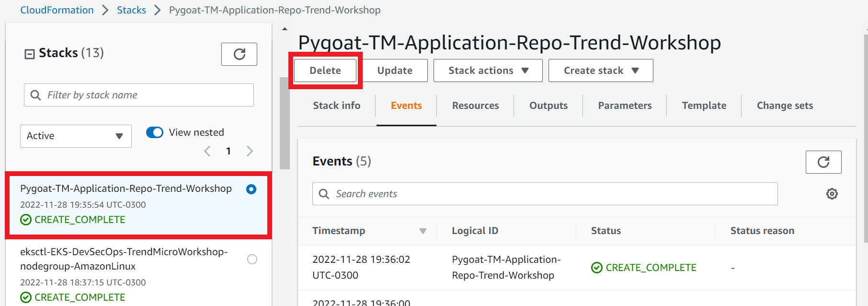Delete the selected stack

pos(325,71)
